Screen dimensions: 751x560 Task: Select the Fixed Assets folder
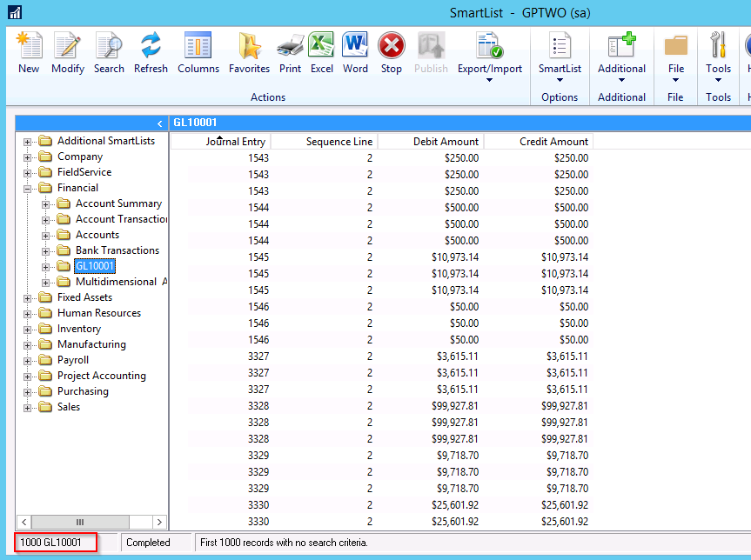84,297
